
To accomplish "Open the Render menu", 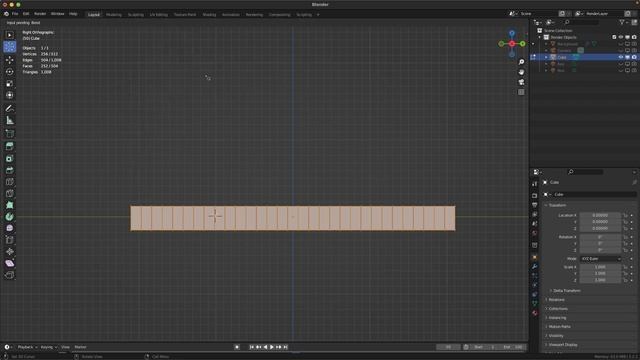I will [40, 14].
